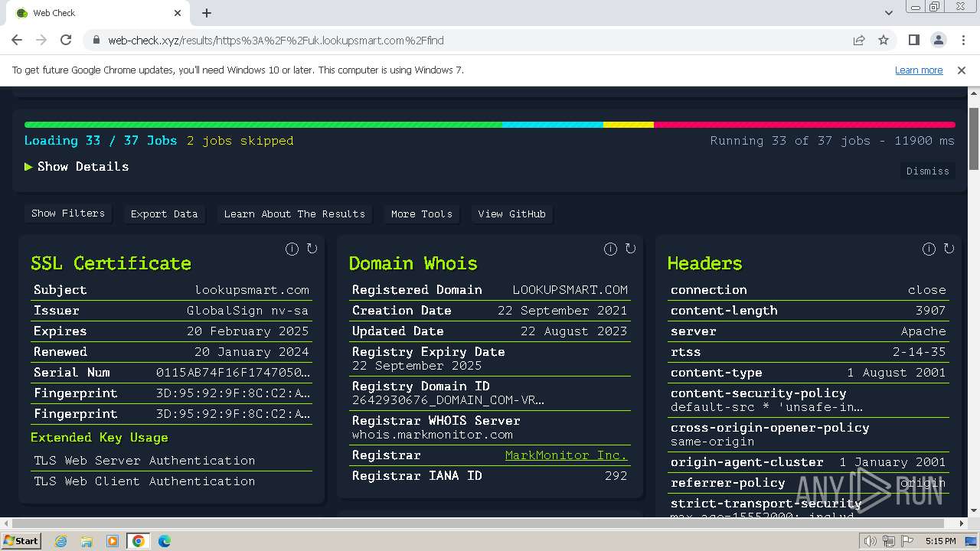
Task: Select cross-origin-opener-policy same-origin text
Action: point(712,442)
